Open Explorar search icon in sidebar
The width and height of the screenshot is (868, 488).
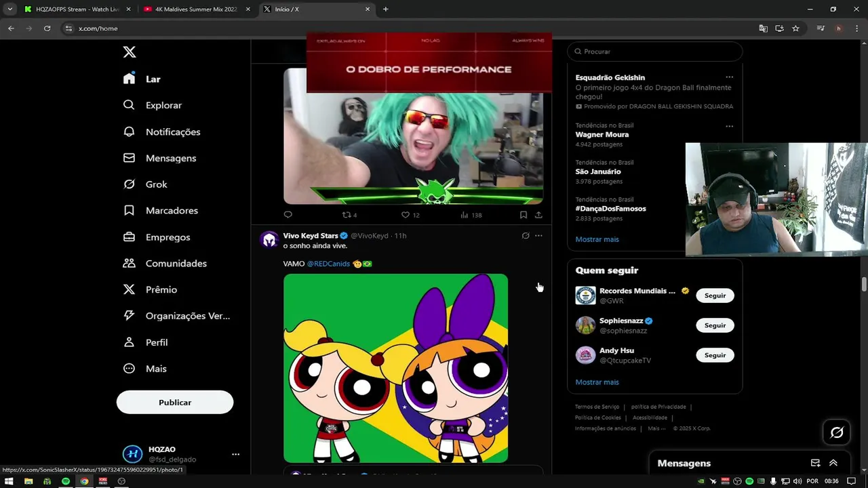[129, 105]
